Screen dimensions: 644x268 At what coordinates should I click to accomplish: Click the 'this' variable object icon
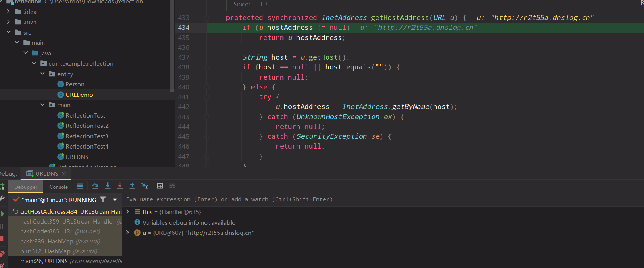tap(137, 212)
